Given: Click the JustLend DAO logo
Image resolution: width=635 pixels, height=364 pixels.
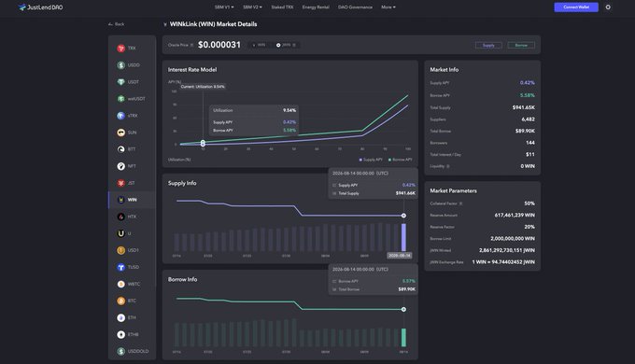Looking at the screenshot, I should coord(40,7).
